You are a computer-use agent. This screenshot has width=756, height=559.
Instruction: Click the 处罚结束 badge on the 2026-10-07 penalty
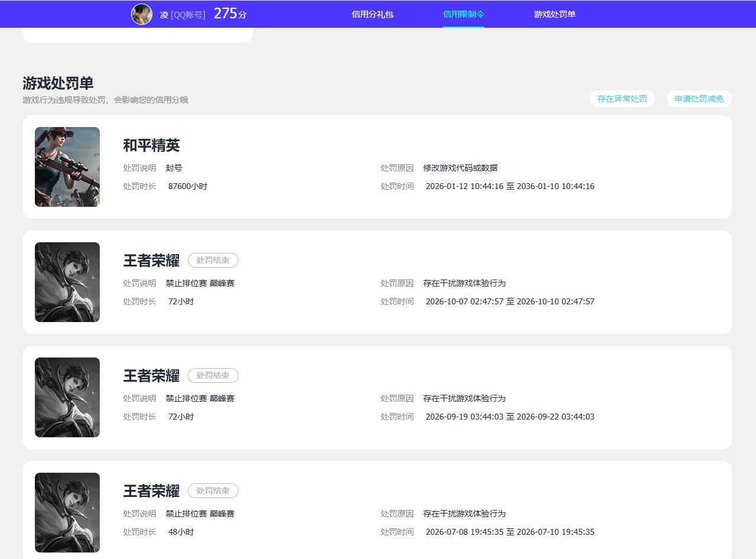[213, 261]
